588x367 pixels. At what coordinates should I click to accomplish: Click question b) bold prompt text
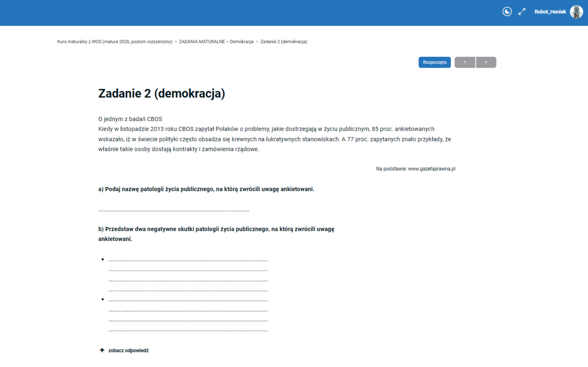216,229
